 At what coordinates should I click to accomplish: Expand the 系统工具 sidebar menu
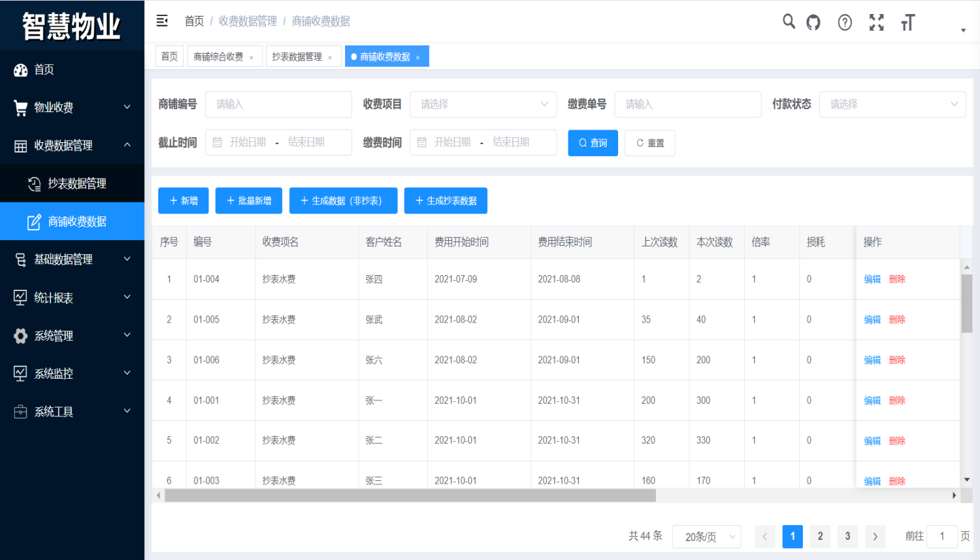tap(72, 412)
